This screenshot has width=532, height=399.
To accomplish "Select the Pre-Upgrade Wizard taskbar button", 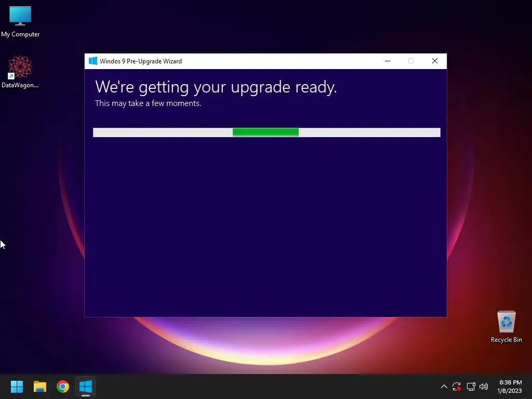I will coord(86,387).
